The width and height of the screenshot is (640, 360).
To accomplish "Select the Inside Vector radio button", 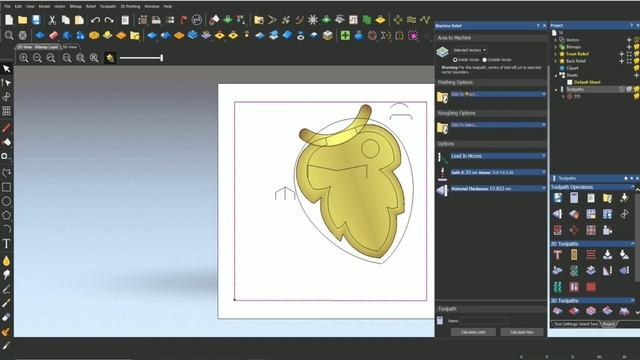I will coord(455,60).
